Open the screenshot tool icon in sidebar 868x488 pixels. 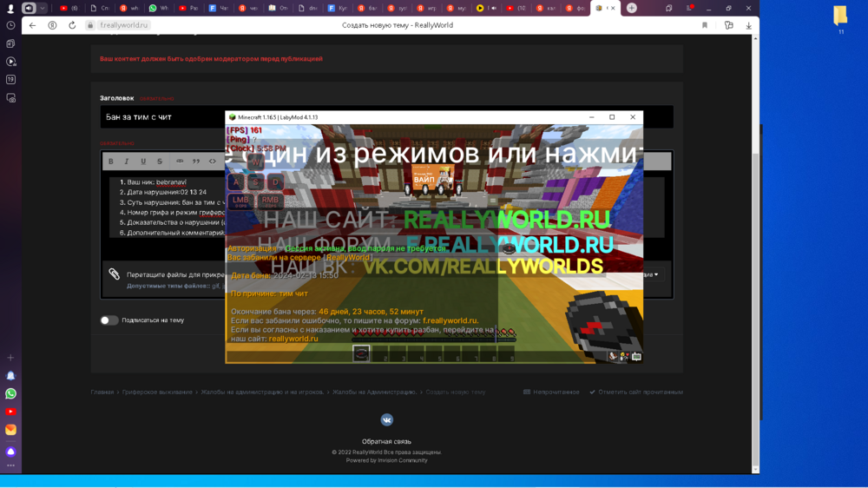10,98
